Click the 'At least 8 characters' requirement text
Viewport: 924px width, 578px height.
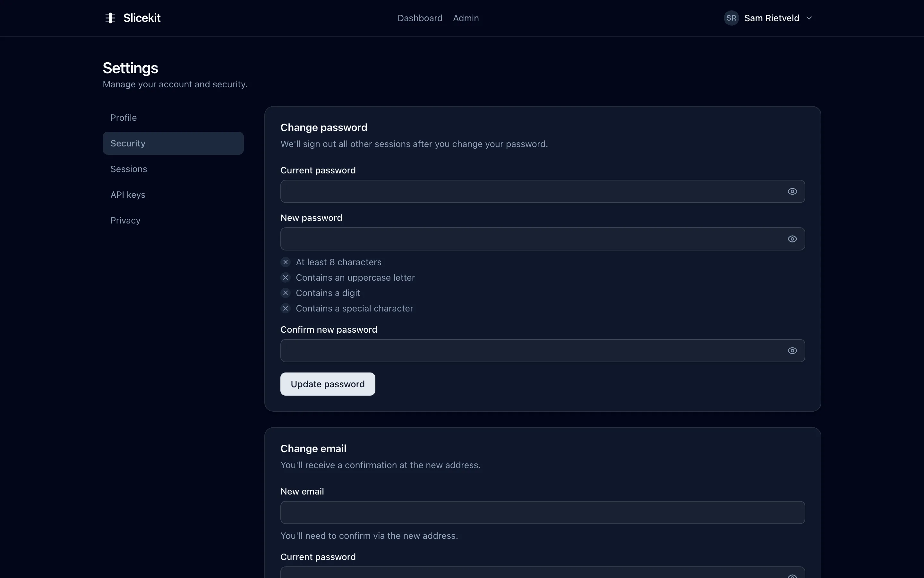coord(338,262)
